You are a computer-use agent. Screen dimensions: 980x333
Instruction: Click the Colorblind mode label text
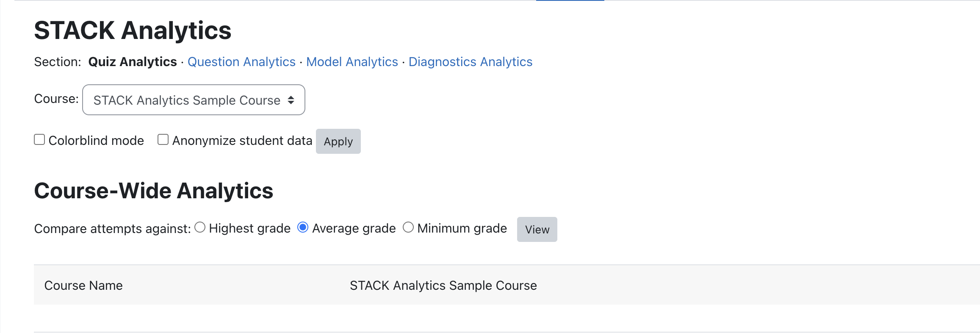[96, 141]
